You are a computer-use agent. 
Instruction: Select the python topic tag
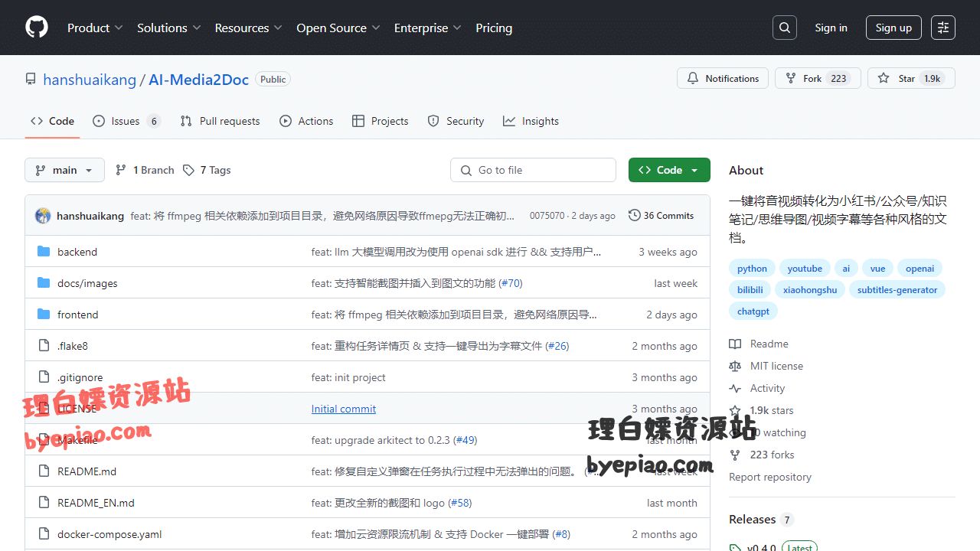[x=752, y=269]
